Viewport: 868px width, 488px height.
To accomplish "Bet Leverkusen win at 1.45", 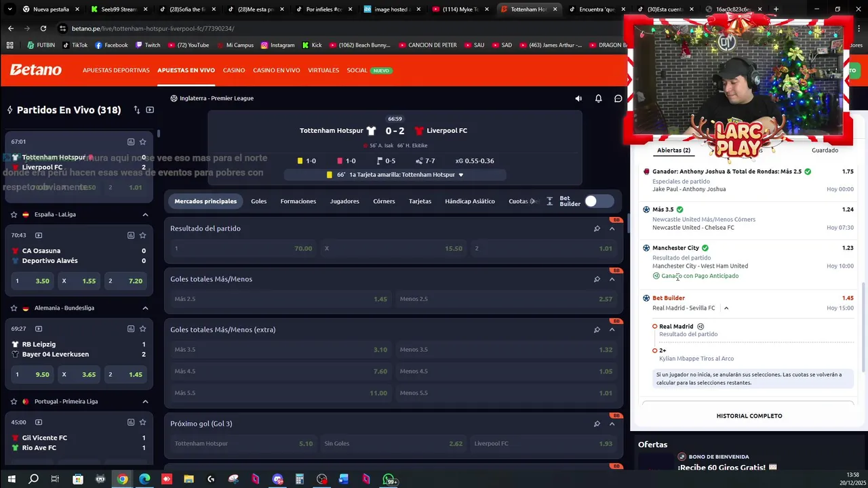I will 126,374.
